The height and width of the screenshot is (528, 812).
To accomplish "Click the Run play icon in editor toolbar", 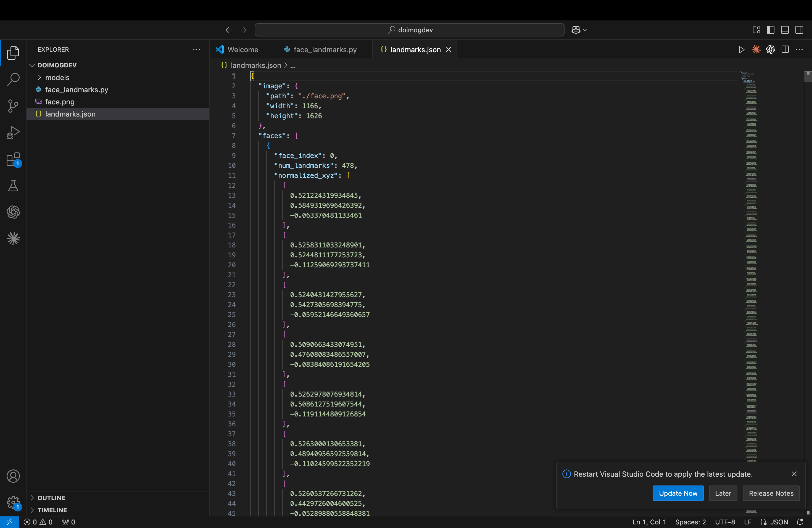I will pyautogui.click(x=741, y=49).
